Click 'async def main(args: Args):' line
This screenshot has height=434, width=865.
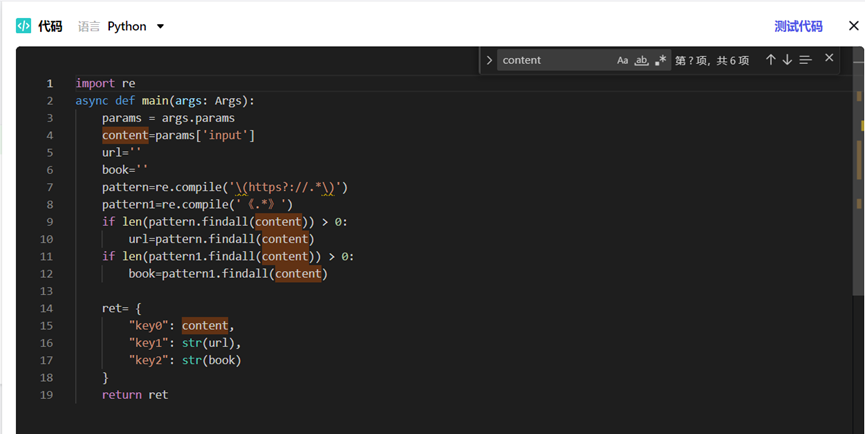click(x=165, y=100)
